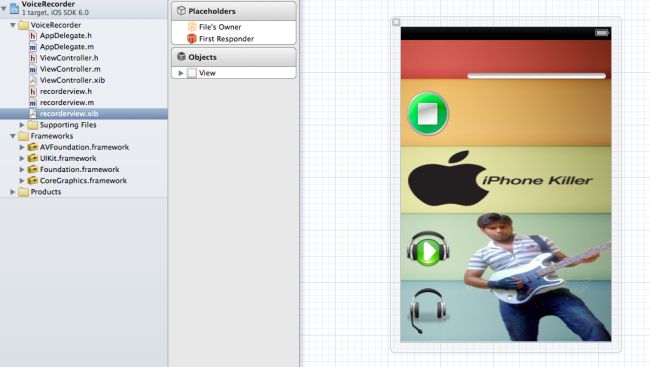Screen dimensions: 650x367
Task: Expand the View object disclosure triangle
Action: click(x=181, y=73)
